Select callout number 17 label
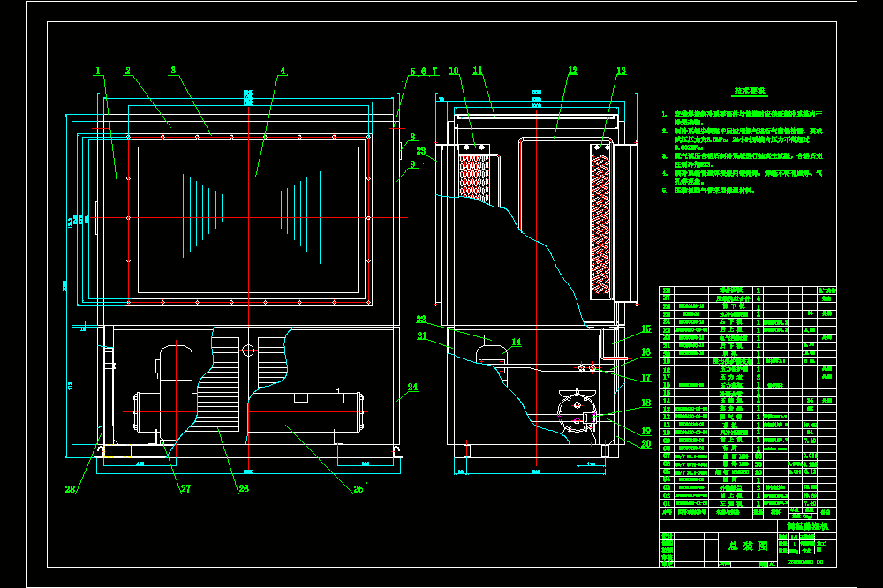The image size is (883, 588). (646, 378)
